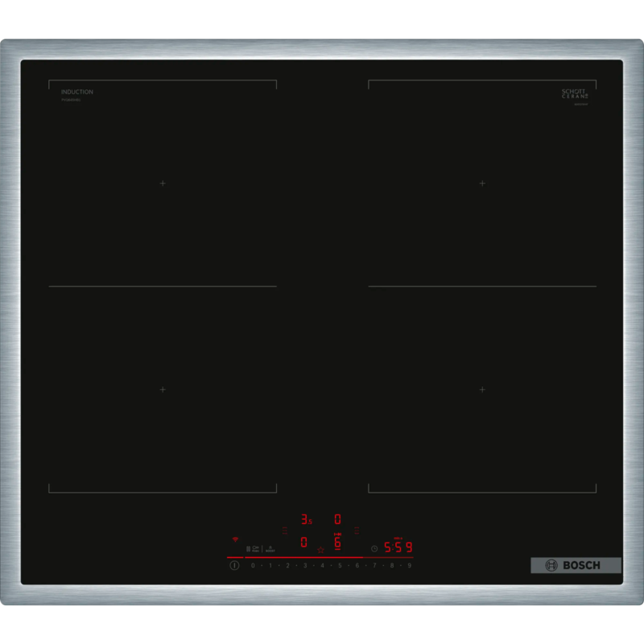Tap the cross marker of upper-left cooking zone
This screenshot has width=644, height=644.
tap(162, 184)
